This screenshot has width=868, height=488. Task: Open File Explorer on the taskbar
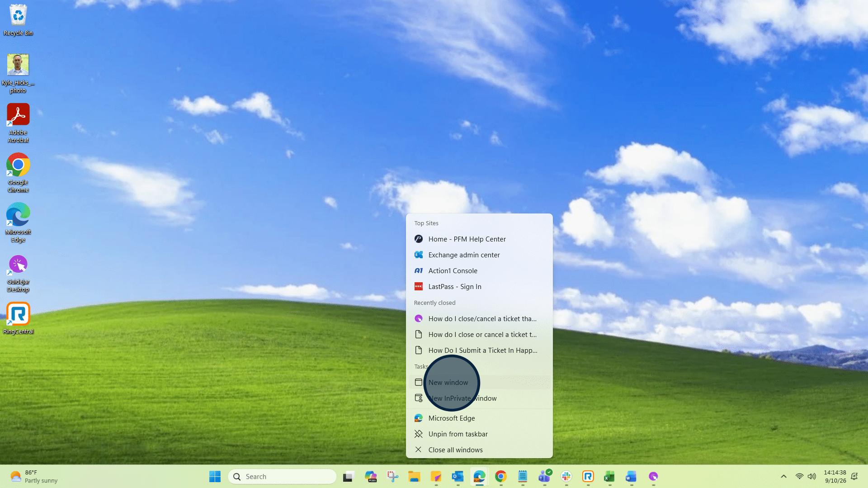[414, 476]
